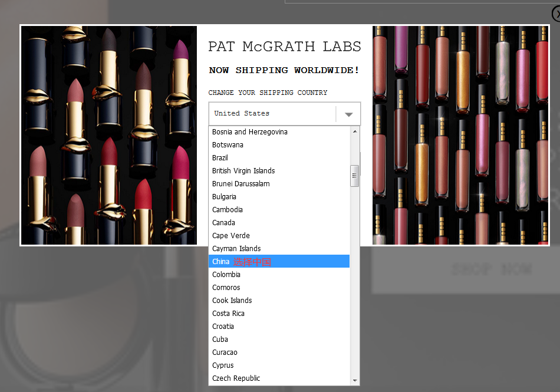Viewport: 560px width, 392px height.
Task: Select Botswana from the list
Action: 228,145
